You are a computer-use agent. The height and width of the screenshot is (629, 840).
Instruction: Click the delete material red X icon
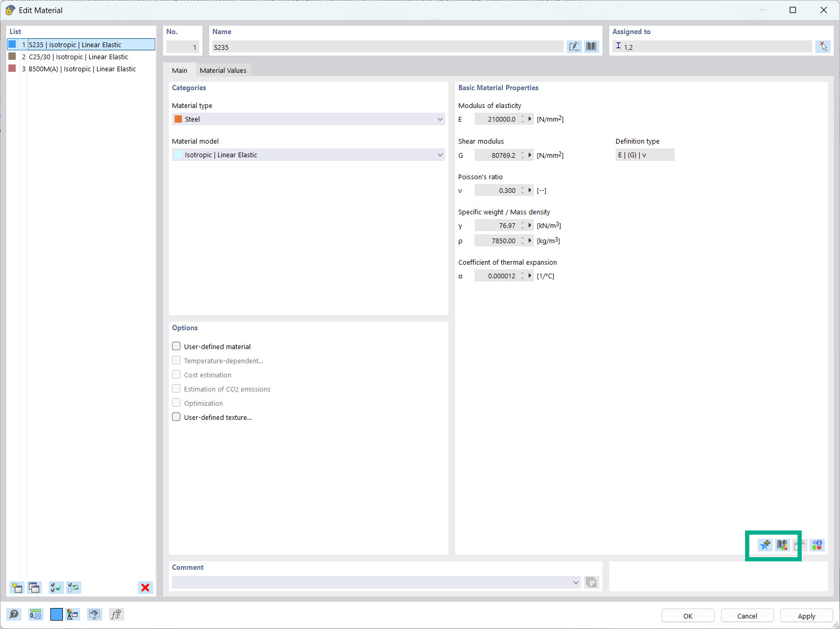coord(145,588)
